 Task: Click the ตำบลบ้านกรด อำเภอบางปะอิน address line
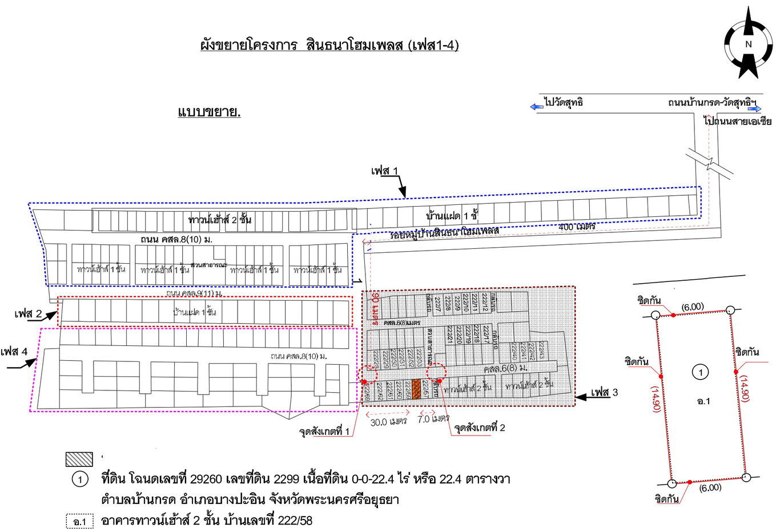250,499
